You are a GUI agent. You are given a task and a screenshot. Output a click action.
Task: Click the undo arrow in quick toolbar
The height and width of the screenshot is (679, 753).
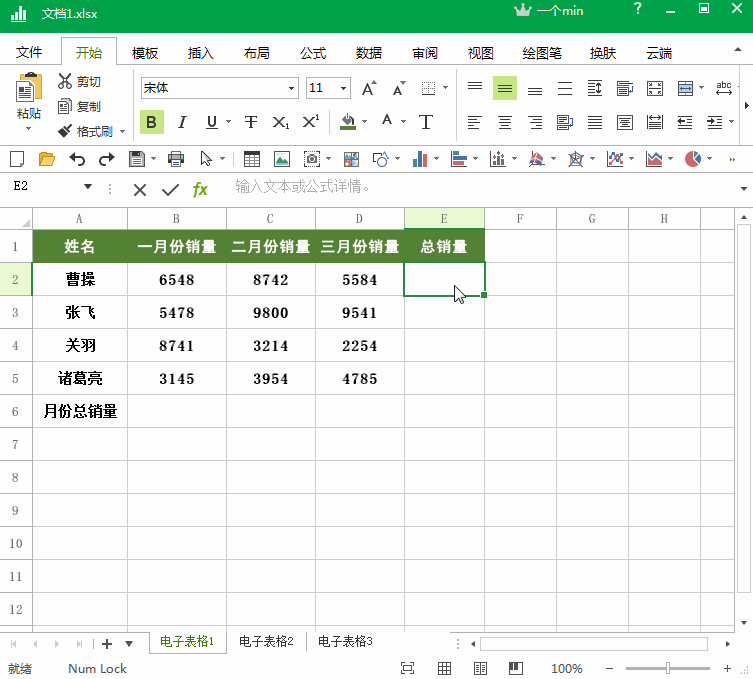click(x=77, y=158)
